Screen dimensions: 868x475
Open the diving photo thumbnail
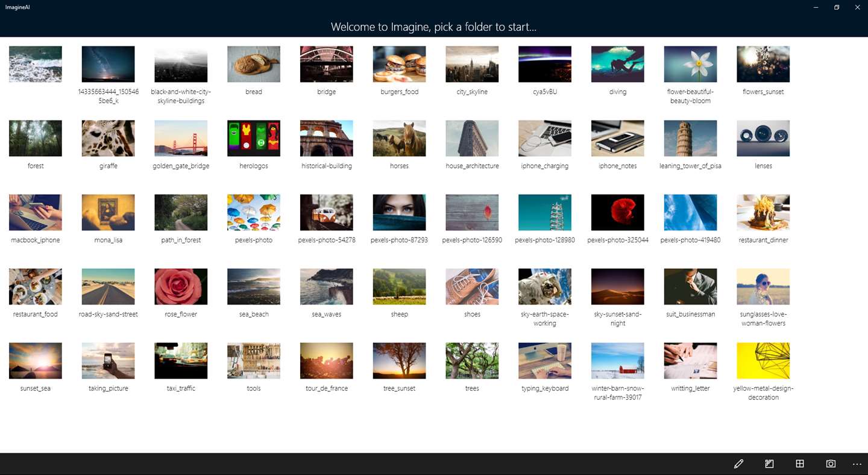[x=617, y=64]
